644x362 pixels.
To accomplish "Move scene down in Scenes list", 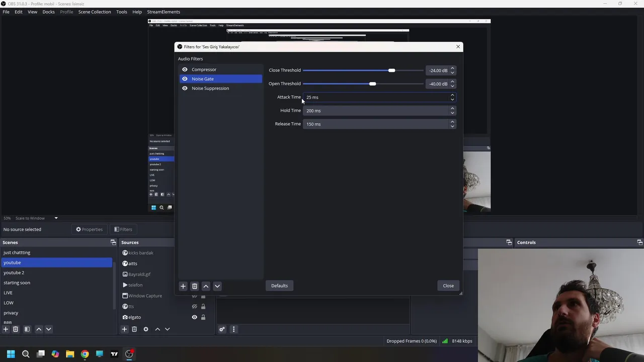I will tap(49, 329).
